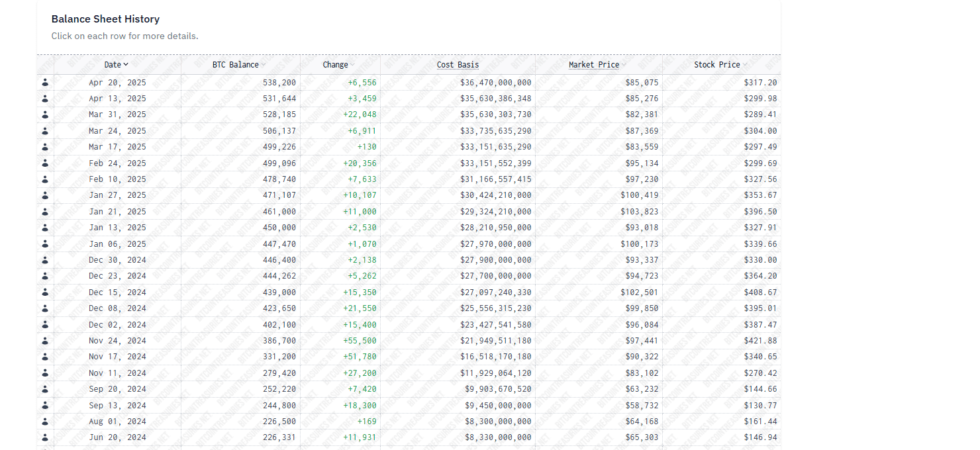This screenshot has width=980, height=450.
Task: Click stock price $317.20
Action: click(760, 83)
